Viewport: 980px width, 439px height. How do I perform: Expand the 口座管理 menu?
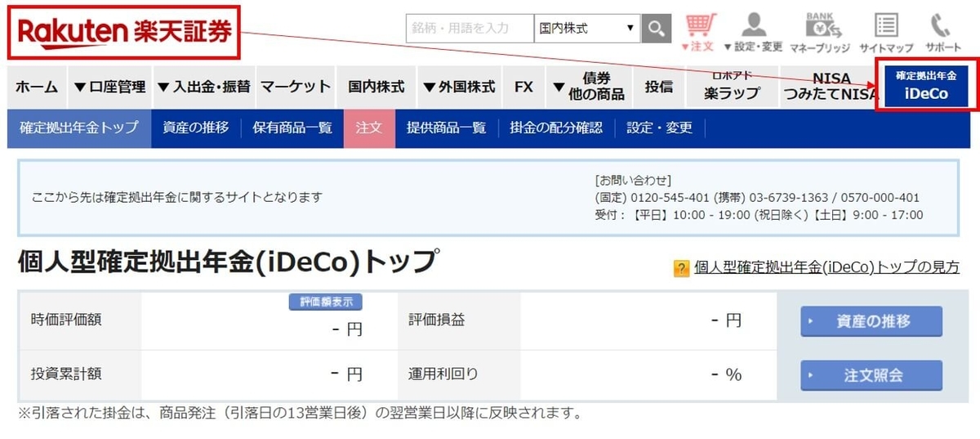(109, 87)
